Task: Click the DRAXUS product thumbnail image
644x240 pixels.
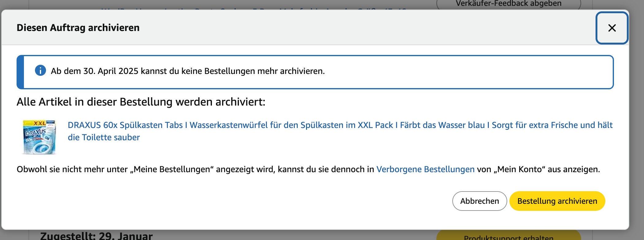Action: point(39,137)
